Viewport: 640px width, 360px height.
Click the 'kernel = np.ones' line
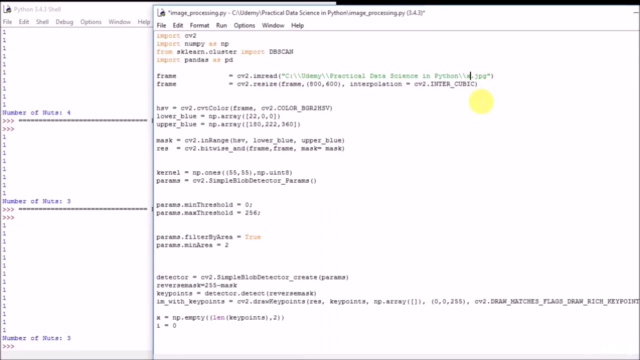(x=224, y=173)
